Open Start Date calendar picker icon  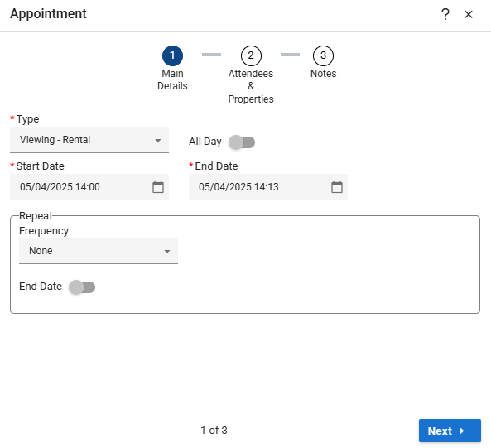coord(158,187)
